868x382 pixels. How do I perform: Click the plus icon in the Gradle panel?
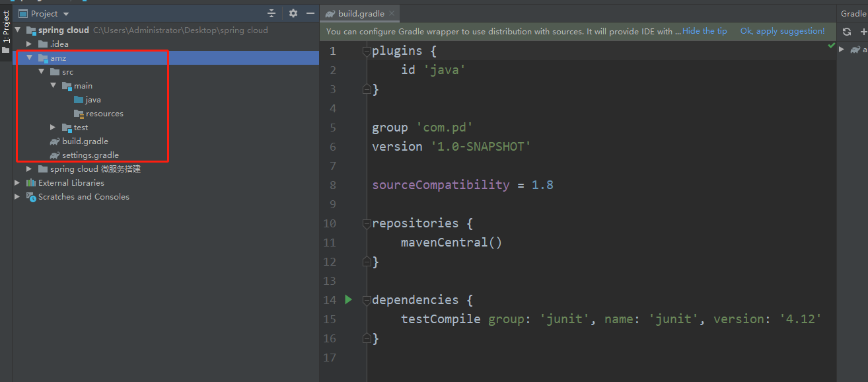[863, 32]
